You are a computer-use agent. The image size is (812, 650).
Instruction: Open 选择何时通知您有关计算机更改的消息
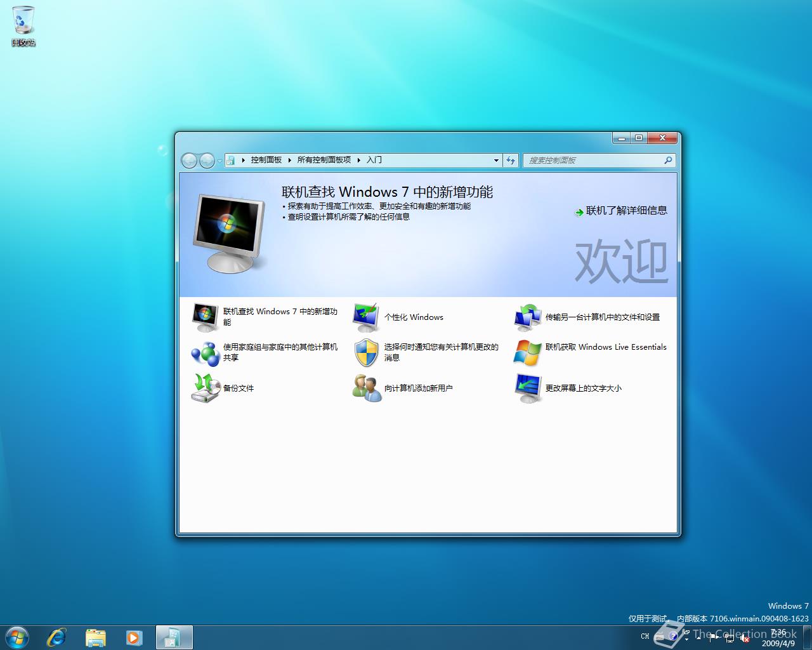(442, 352)
